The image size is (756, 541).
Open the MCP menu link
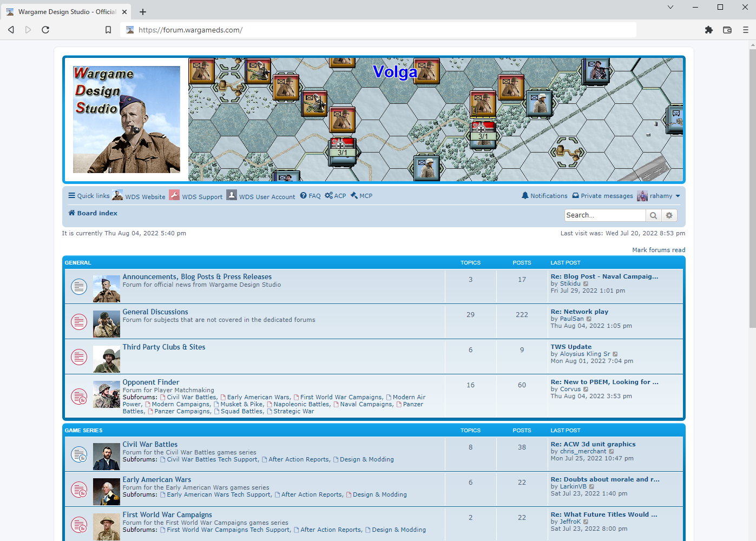coord(366,196)
